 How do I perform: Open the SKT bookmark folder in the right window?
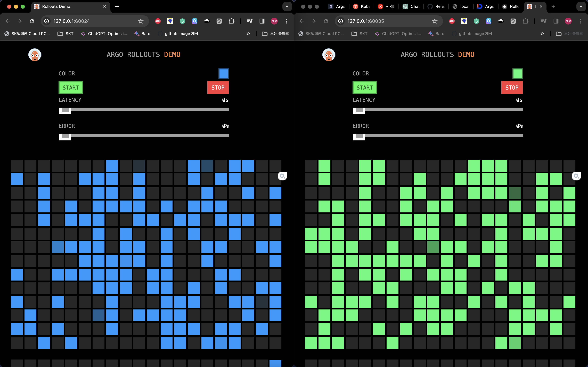360,34
